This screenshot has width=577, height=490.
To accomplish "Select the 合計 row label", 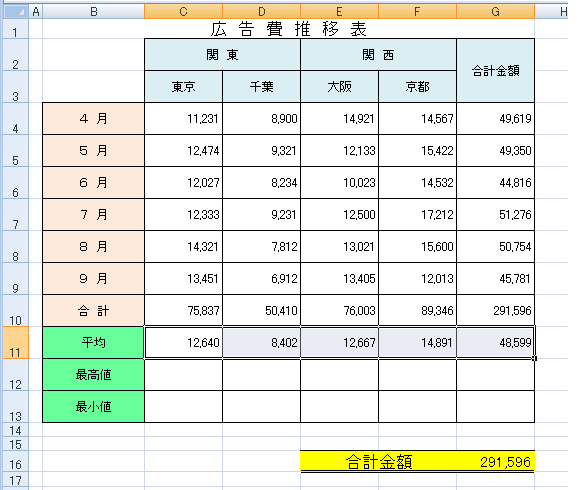I will 93,310.
